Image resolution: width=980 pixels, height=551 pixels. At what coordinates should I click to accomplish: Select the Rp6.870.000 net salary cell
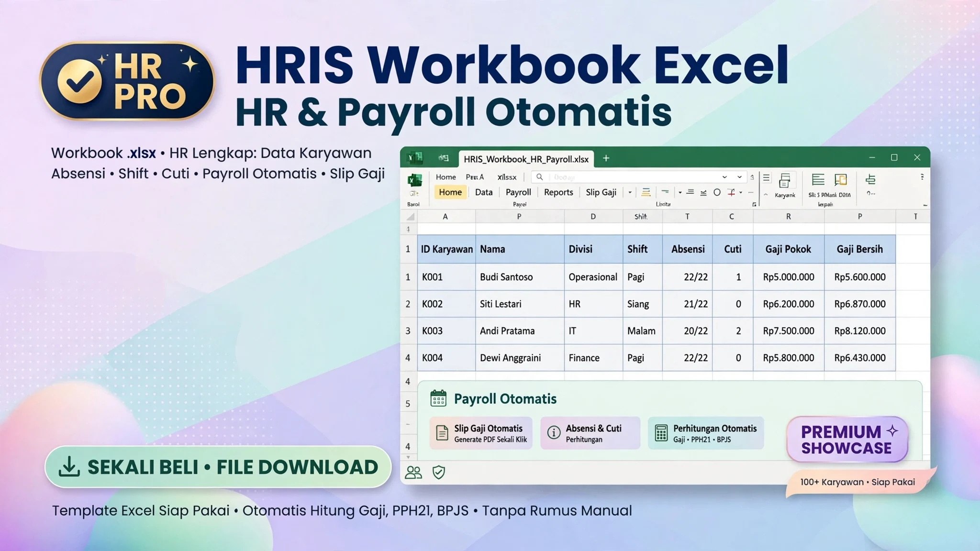coord(860,304)
